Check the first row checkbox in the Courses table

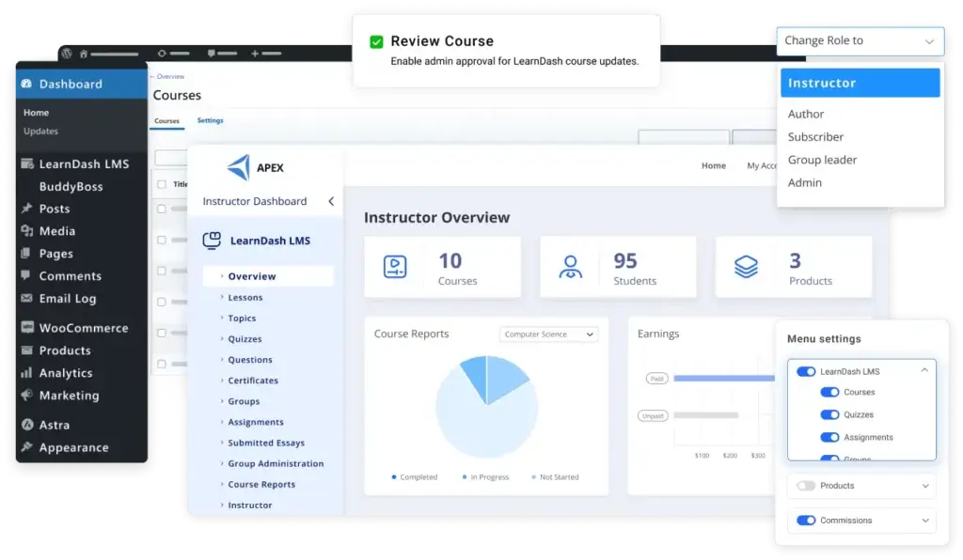pyautogui.click(x=162, y=209)
